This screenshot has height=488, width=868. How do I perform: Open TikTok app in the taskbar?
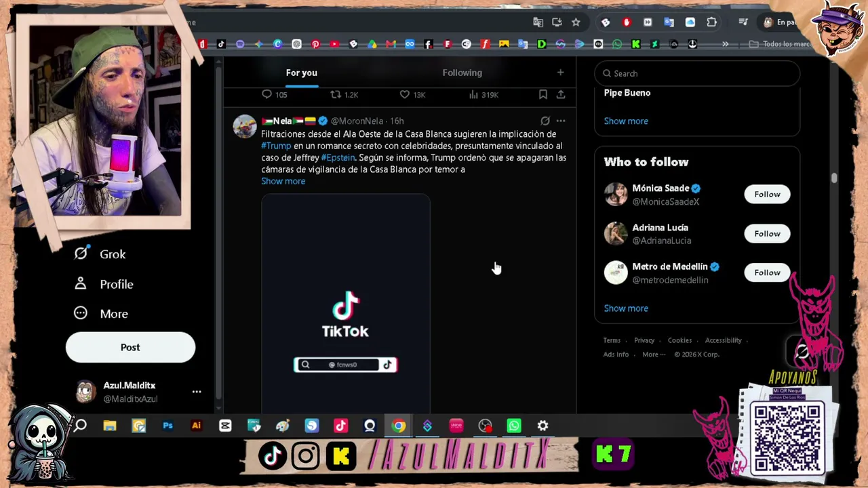point(340,426)
